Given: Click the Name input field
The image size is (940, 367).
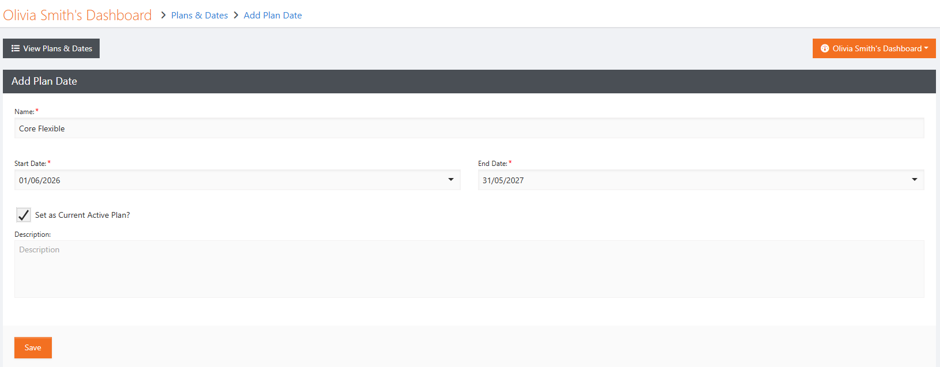Looking at the screenshot, I should click(469, 128).
